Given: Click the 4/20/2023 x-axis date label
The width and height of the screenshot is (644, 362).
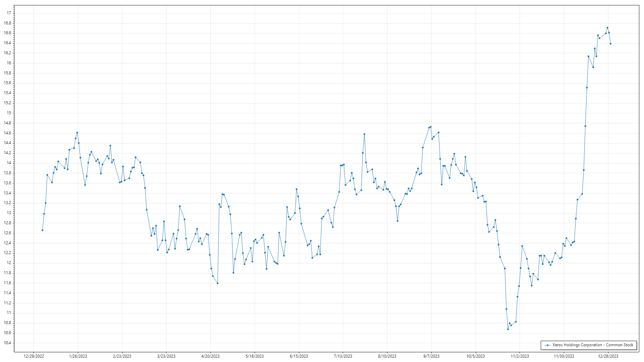Looking at the screenshot, I should (x=210, y=356).
